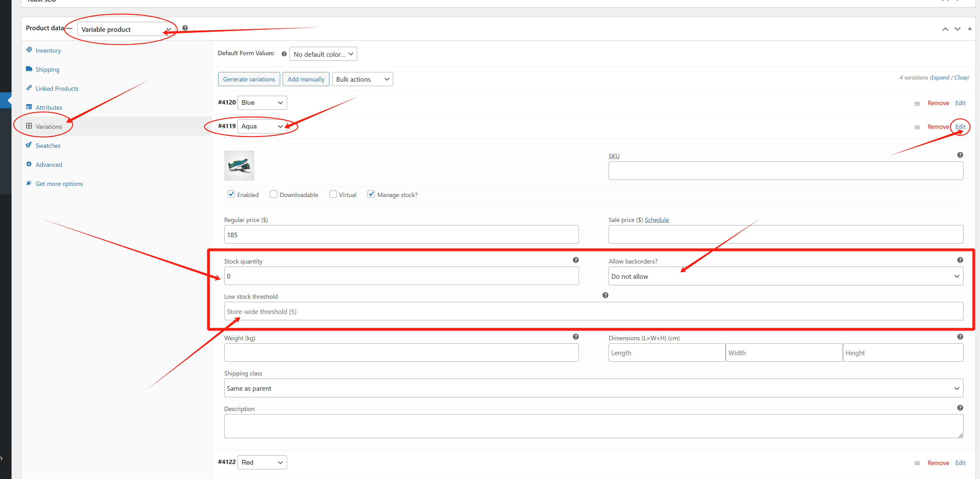Viewport: 980px width, 479px height.
Task: Open the Bulk actions dropdown
Action: click(x=362, y=79)
